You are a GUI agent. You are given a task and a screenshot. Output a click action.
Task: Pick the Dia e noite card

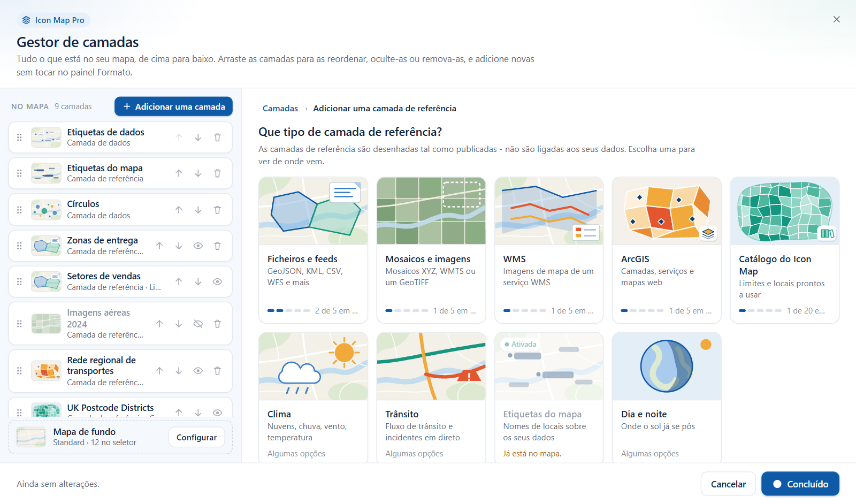(x=667, y=398)
